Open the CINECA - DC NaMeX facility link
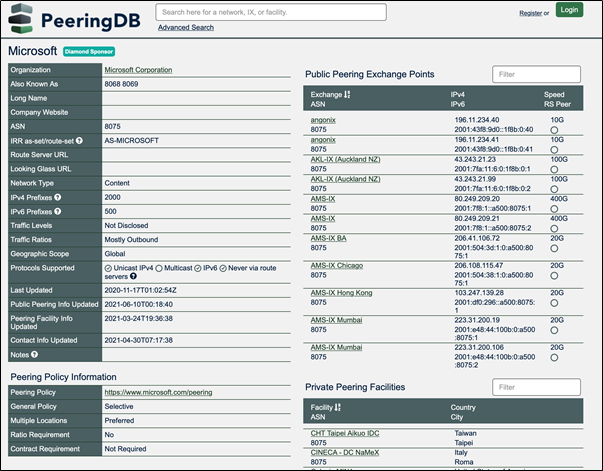603x471 pixels. point(345,453)
